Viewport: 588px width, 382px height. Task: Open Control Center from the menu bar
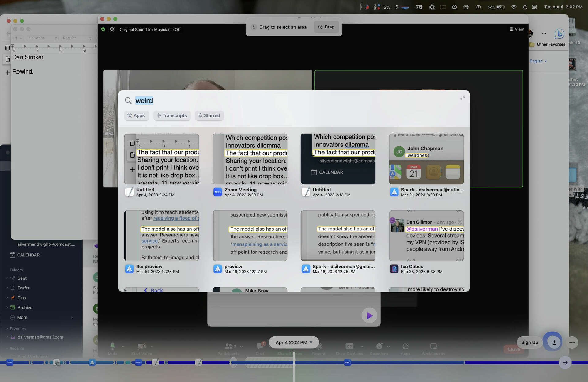click(534, 7)
